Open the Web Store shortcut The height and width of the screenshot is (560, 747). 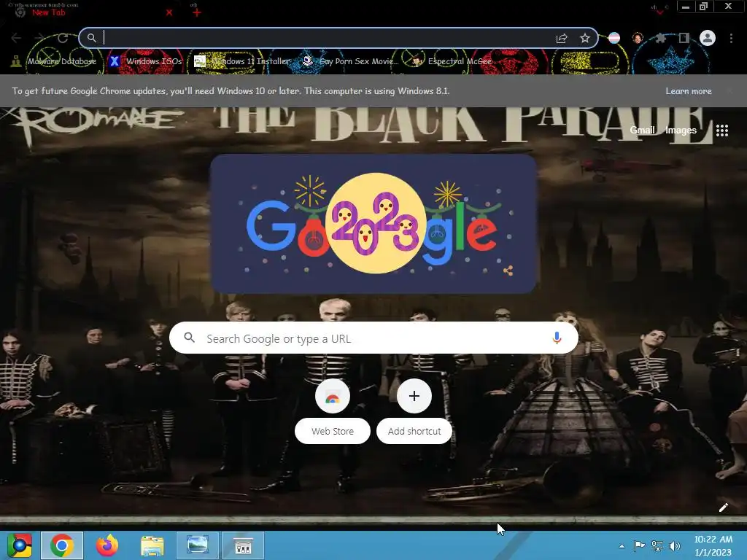point(333,412)
